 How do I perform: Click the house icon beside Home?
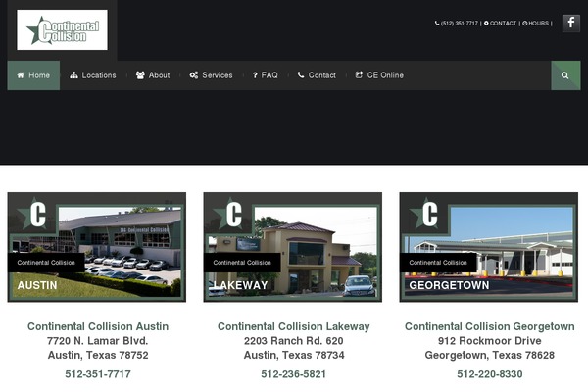click(21, 75)
